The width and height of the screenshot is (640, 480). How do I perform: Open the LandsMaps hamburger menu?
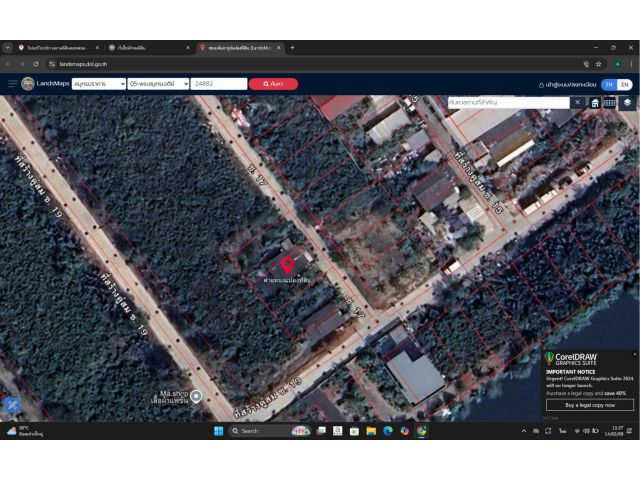pos(12,84)
